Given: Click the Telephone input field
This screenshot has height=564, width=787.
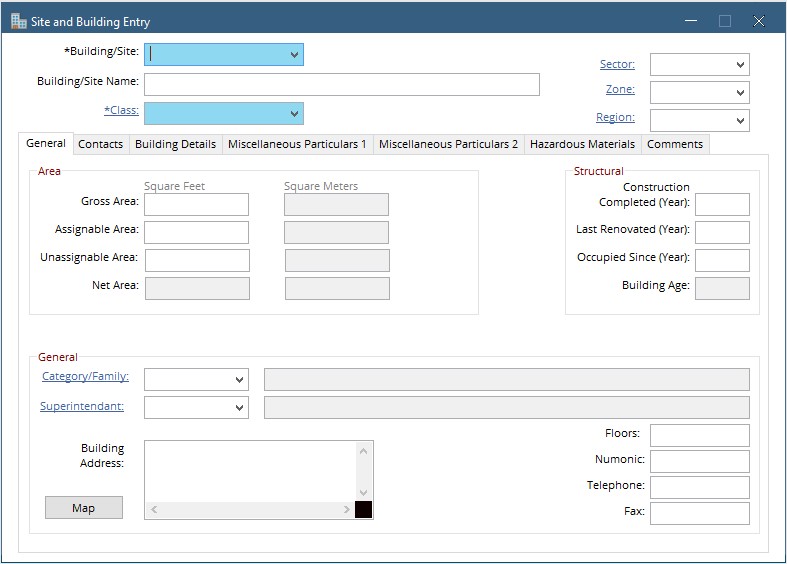Looking at the screenshot, I should click(699, 487).
